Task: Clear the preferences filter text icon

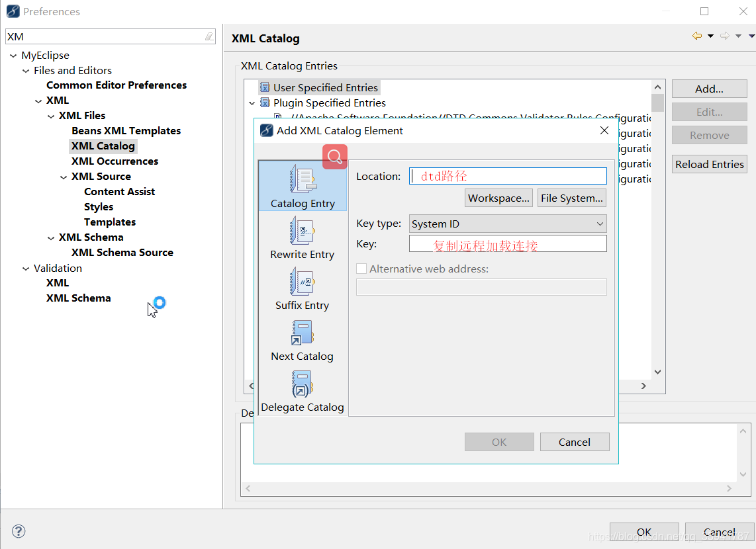Action: tap(209, 36)
